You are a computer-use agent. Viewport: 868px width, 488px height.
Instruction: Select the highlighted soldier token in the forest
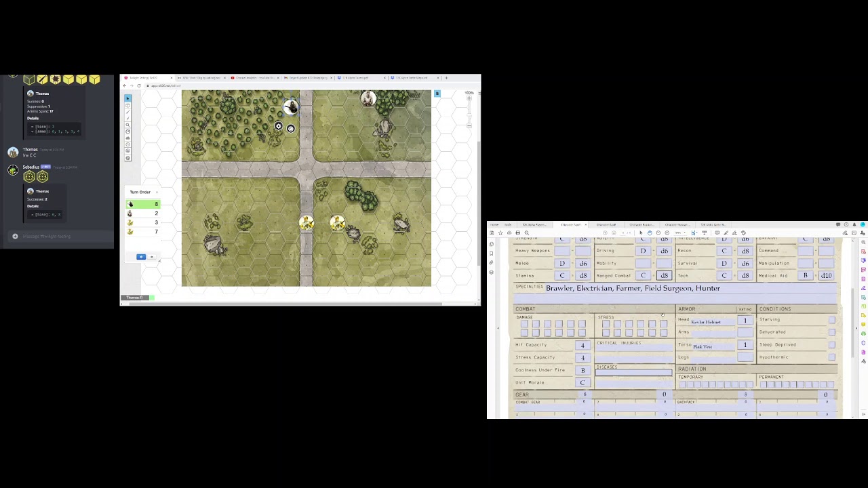pyautogui.click(x=290, y=106)
